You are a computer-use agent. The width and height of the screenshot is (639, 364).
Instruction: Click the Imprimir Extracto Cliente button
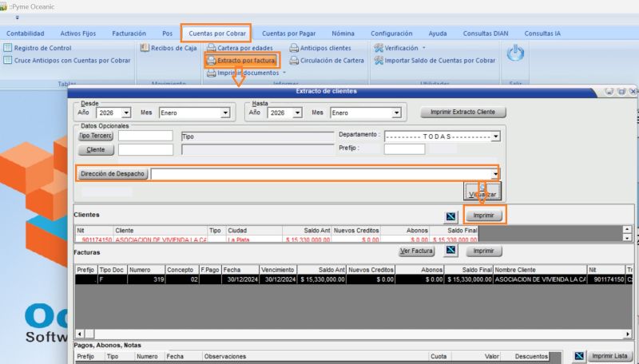pyautogui.click(x=462, y=113)
